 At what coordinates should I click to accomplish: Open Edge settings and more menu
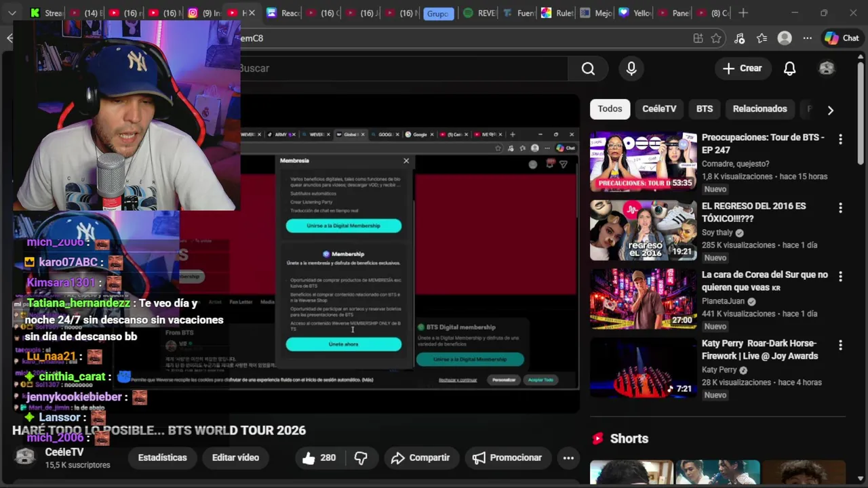click(x=807, y=39)
